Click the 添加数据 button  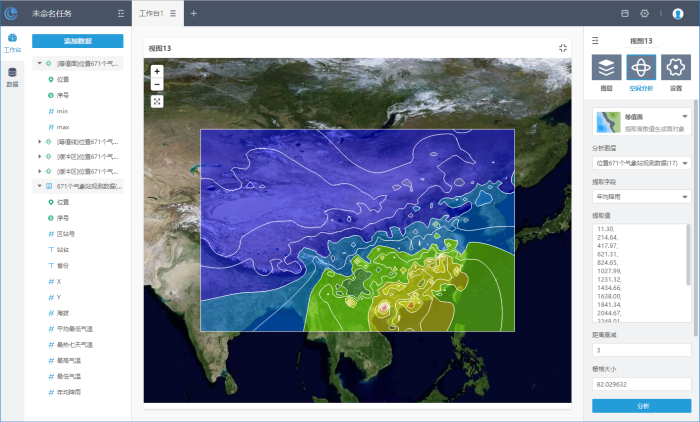coord(77,41)
